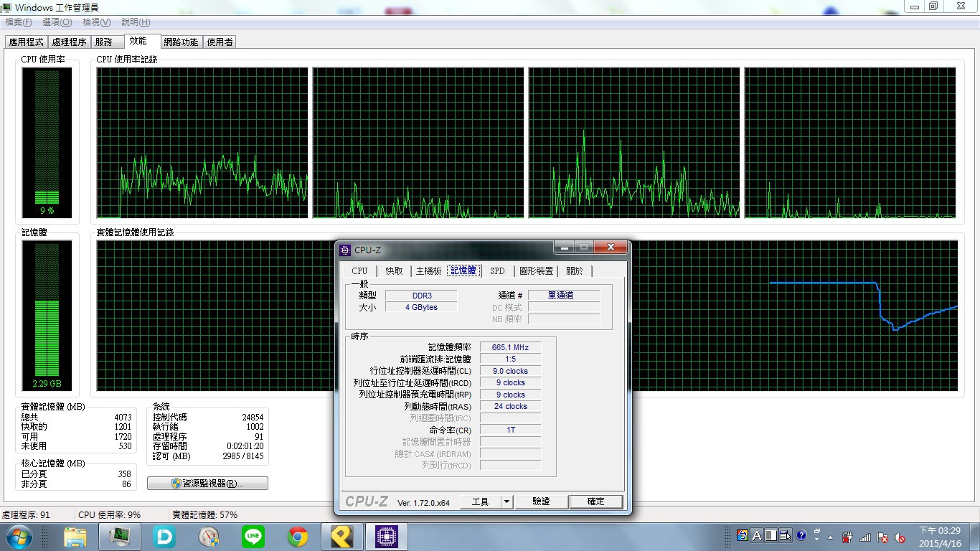Open the blue D app in taskbar
This screenshot has width=980, height=551.
(x=164, y=537)
